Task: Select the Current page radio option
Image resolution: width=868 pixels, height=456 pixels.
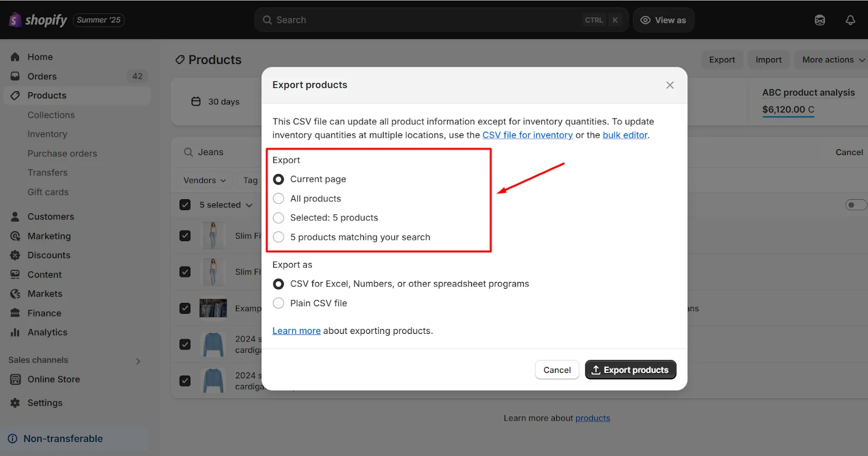Action: click(x=278, y=179)
